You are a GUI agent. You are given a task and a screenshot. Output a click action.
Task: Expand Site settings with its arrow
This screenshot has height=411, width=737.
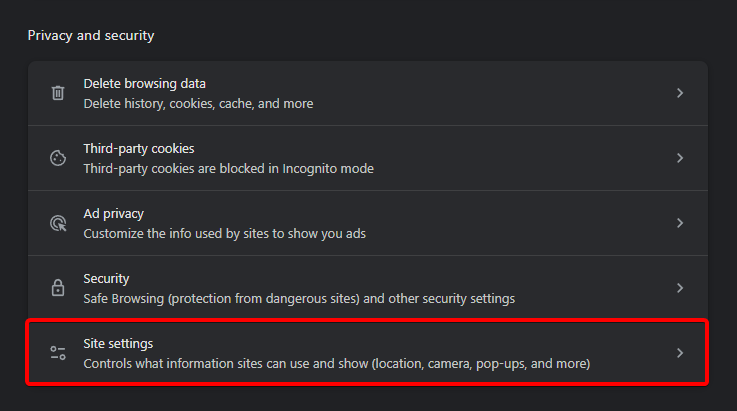[x=680, y=353]
